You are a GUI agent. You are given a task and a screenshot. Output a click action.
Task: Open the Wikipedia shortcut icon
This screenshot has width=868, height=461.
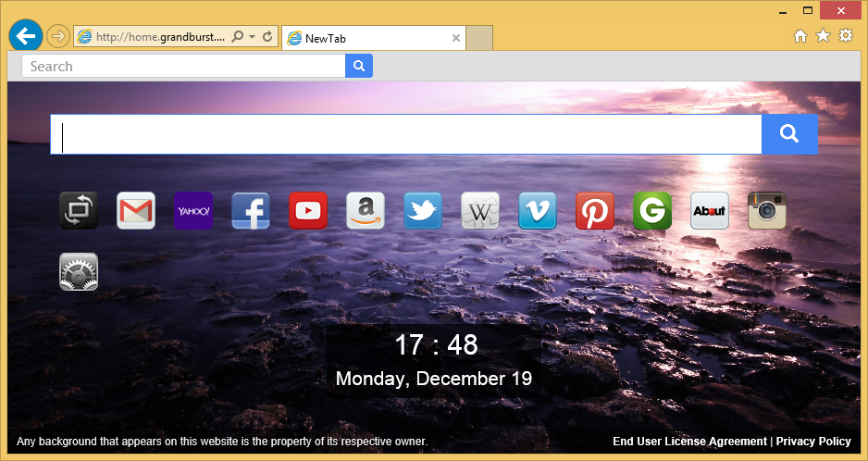click(480, 210)
